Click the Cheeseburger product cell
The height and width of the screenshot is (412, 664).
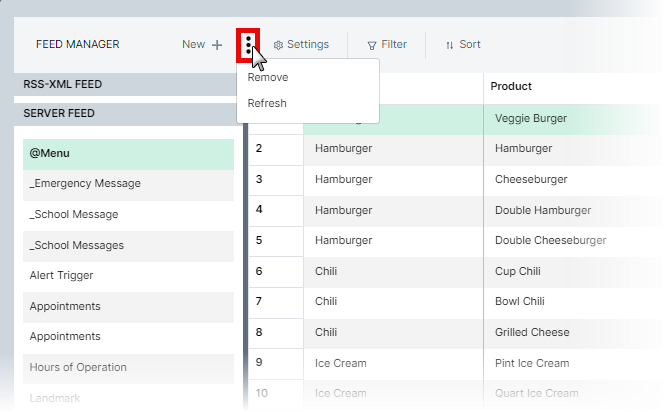click(572, 180)
